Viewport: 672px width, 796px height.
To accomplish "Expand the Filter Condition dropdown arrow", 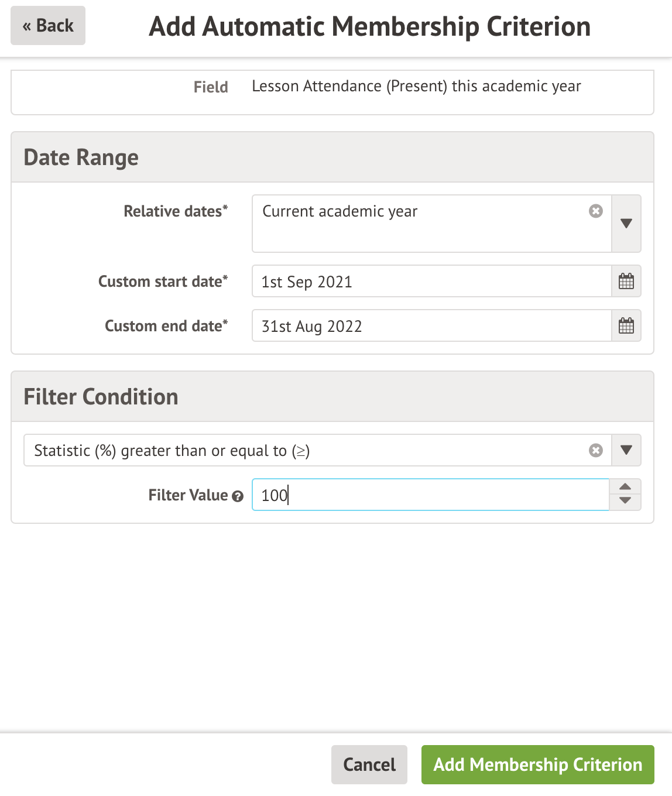I will 626,450.
